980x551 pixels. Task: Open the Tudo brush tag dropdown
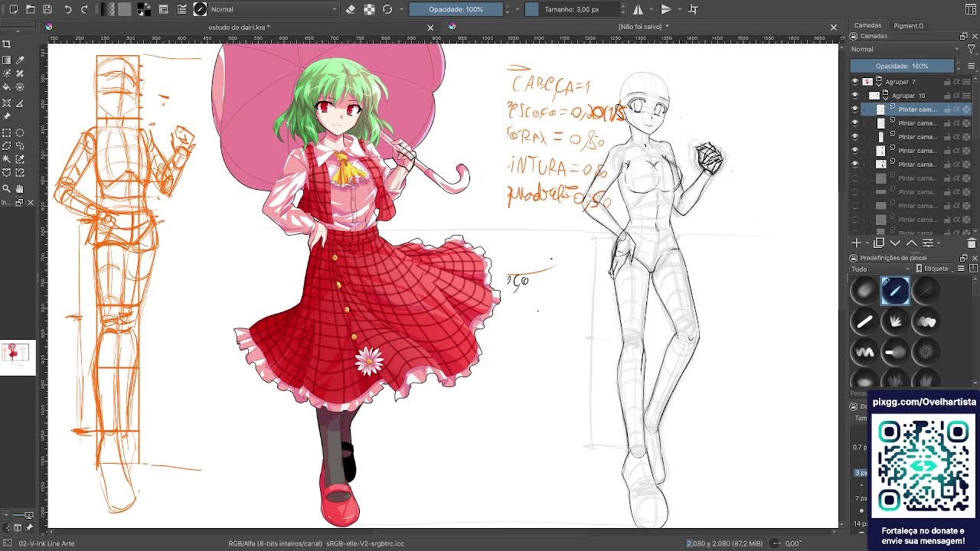[x=880, y=269]
